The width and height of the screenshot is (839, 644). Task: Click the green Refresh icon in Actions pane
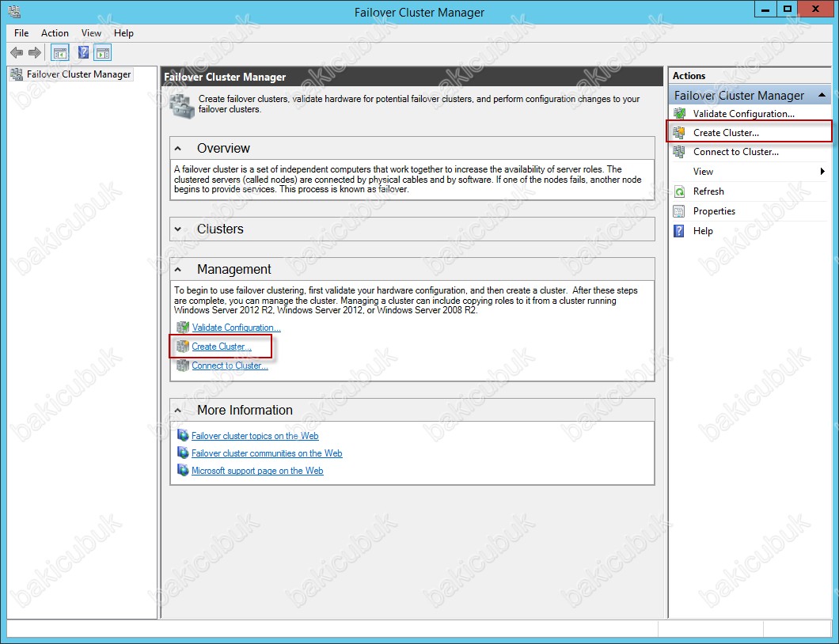tap(680, 191)
